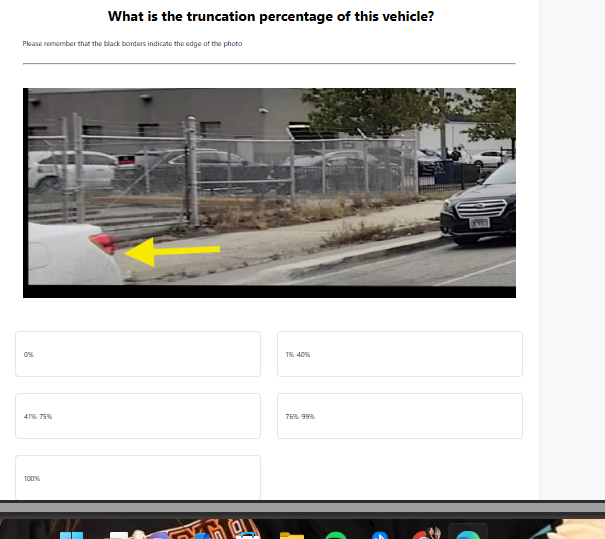
Task: Click the Bluetooth taskbar icon
Action: pos(380,535)
